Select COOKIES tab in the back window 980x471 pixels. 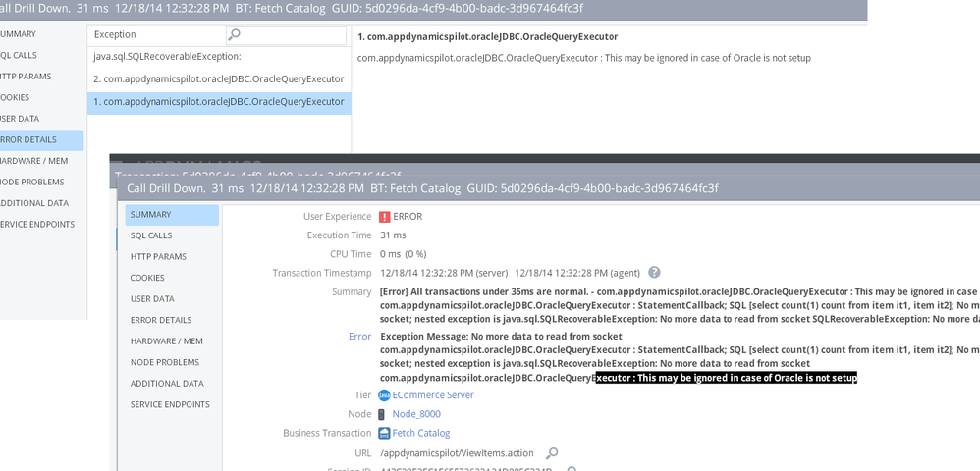pyautogui.click(x=41, y=97)
